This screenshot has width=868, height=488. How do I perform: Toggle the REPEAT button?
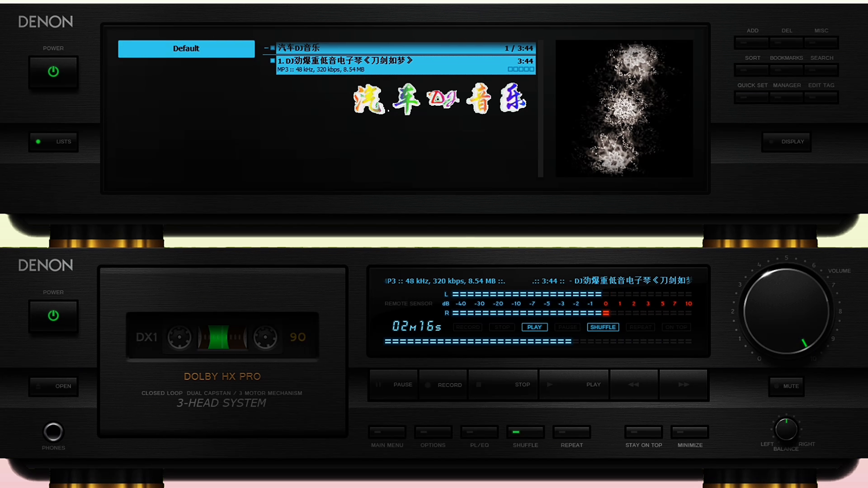(x=571, y=432)
